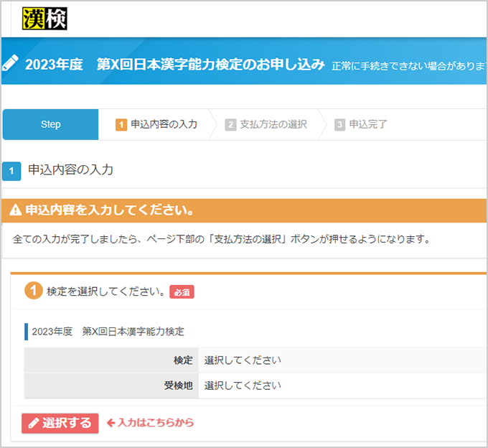This screenshot has width=488, height=448.
Task: Click the 検定を選択してください。 heading
Action: click(x=105, y=291)
